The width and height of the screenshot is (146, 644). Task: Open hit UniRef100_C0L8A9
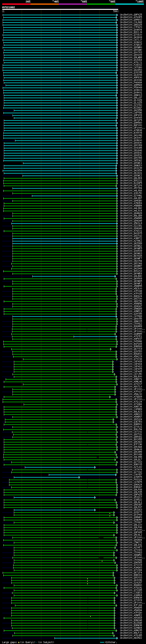131,22
